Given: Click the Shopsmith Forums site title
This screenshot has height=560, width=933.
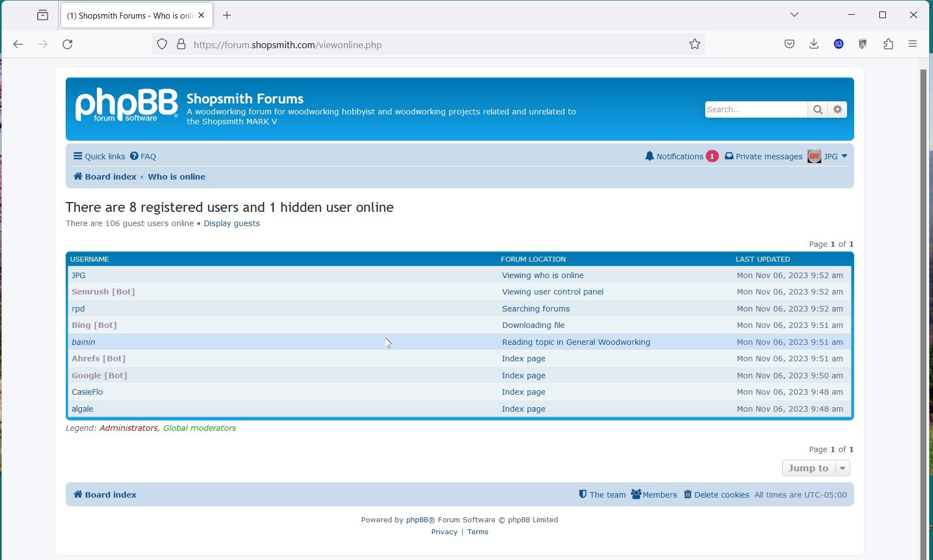Looking at the screenshot, I should (x=245, y=99).
